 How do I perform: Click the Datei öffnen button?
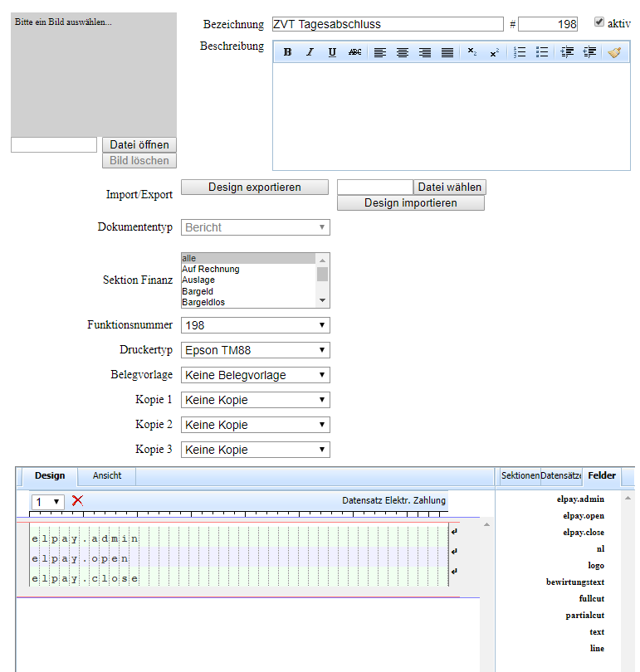(139, 145)
